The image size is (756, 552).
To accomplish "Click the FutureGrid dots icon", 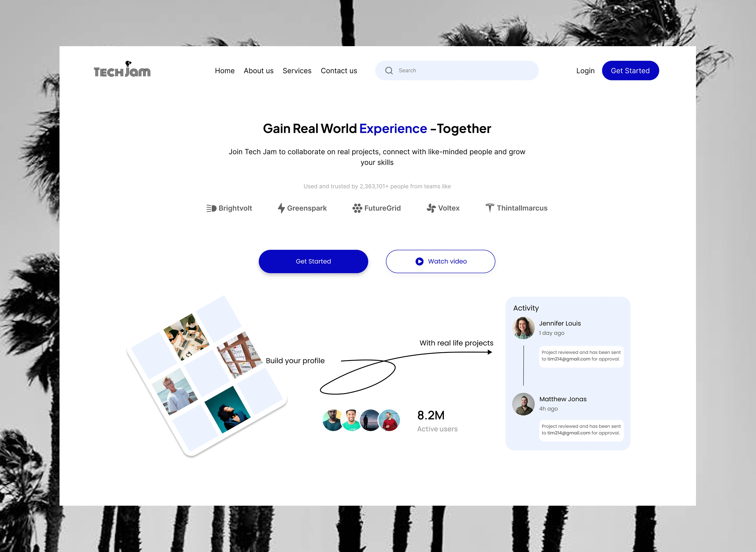I will tap(357, 208).
